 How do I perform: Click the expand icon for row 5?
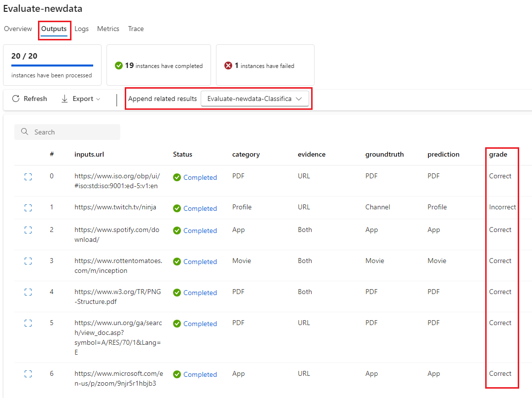coord(28,323)
